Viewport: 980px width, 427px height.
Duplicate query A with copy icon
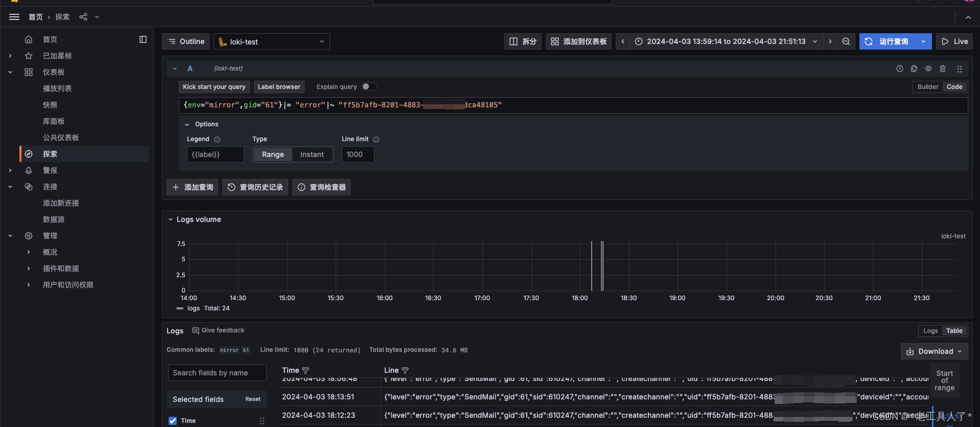914,69
